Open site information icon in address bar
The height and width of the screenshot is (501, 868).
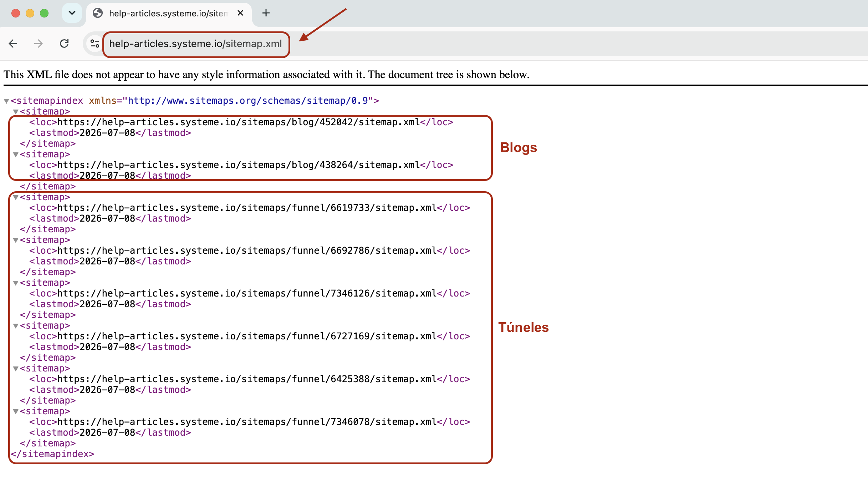pos(95,44)
